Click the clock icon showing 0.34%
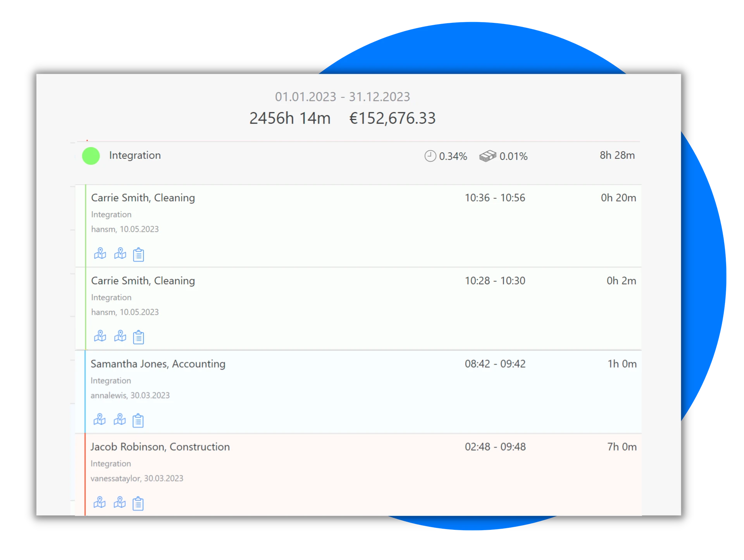 point(429,156)
